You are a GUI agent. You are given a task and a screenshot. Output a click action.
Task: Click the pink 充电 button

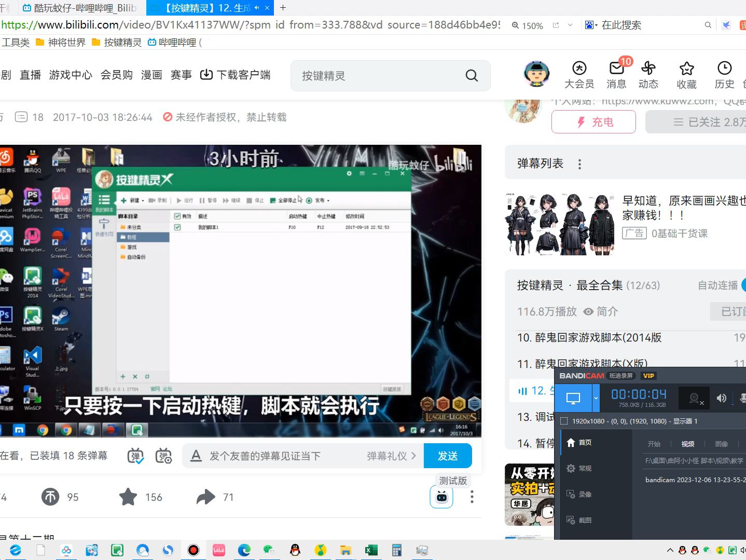click(x=593, y=121)
